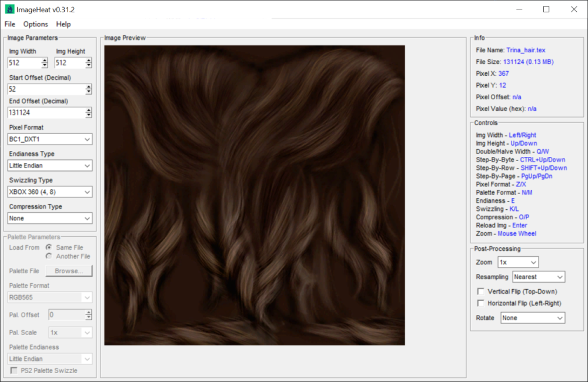Click the Pixel X value 367

504,73
